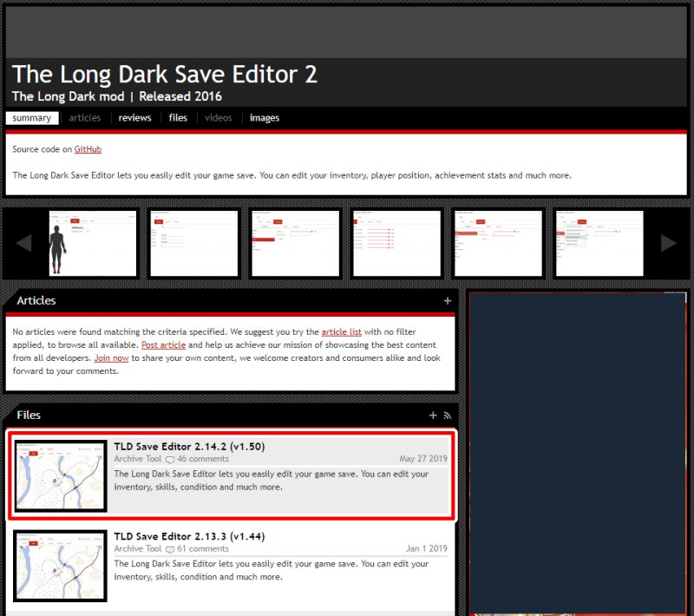Viewport: 694px width, 616px height.
Task: Open the RSS feed icon in Files header
Action: click(448, 416)
